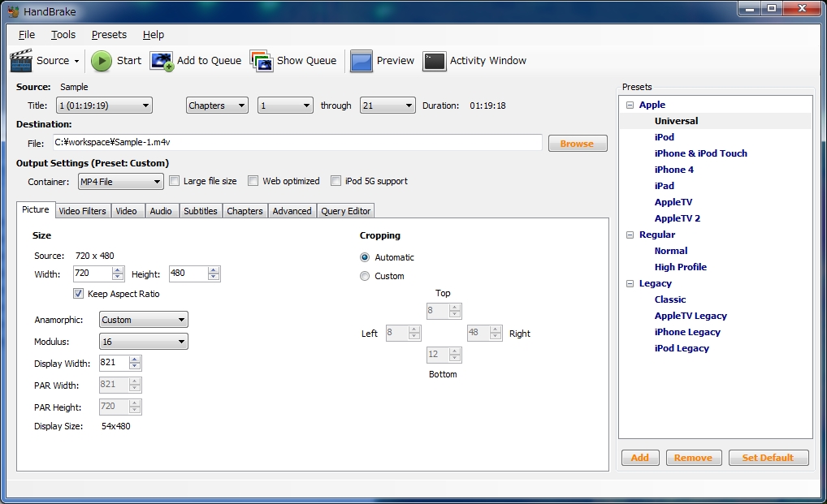
Task: Decrease Height using the down stepper
Action: (x=214, y=277)
